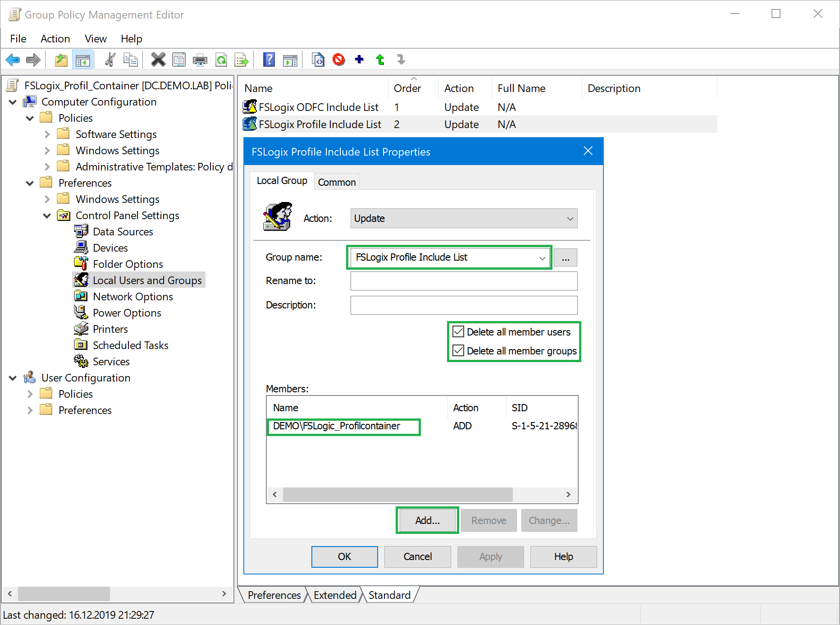Expand the Group name combo box arrow
This screenshot has height=625, width=840.
(x=542, y=257)
